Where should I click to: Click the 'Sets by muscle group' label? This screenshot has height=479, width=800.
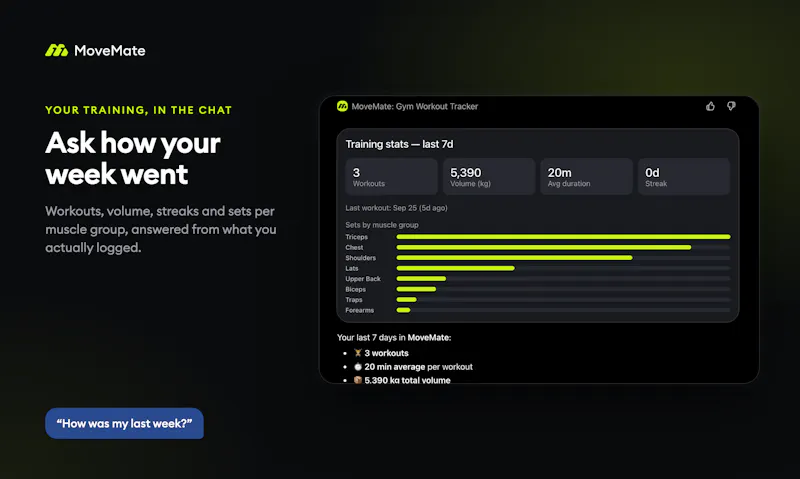coord(382,225)
